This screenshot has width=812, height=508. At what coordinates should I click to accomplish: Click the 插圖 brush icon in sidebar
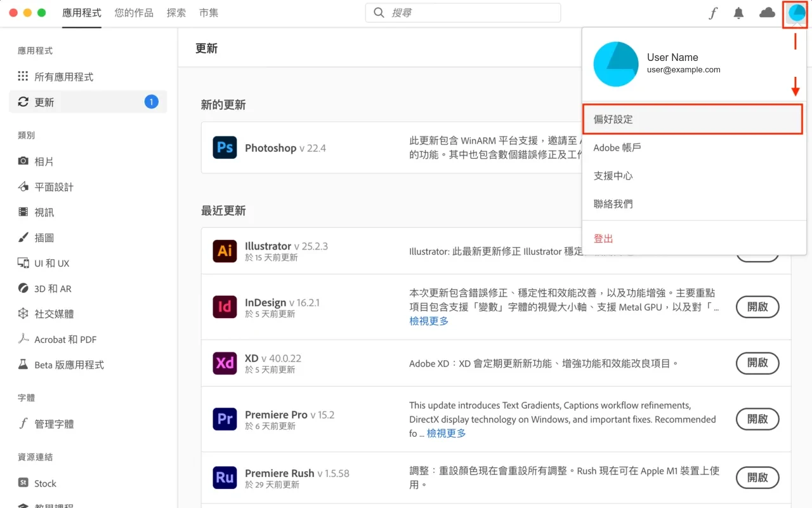click(23, 237)
